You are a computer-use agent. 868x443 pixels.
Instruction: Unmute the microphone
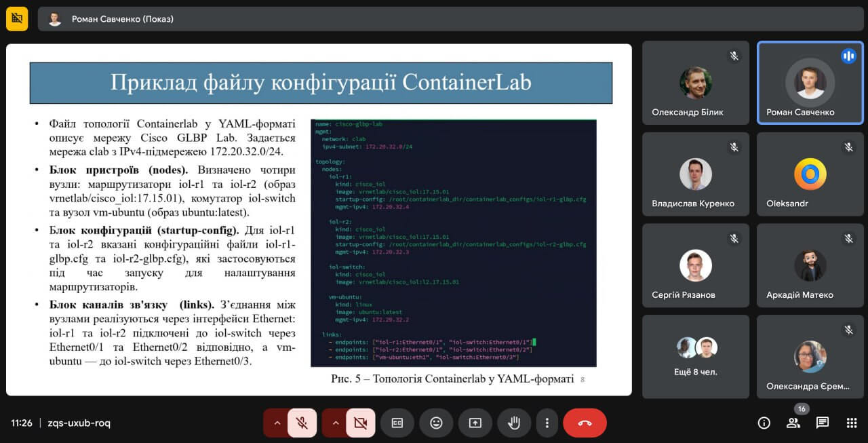[x=302, y=423]
